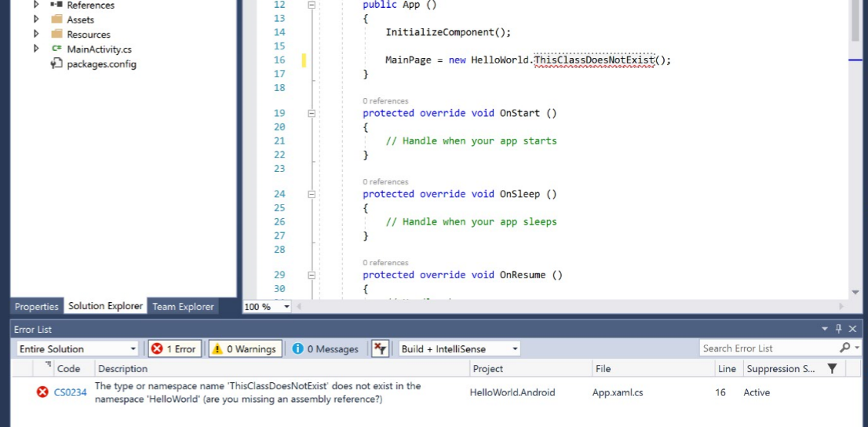Viewport: 868px width, 427px height.
Task: Click the InitializeComponent call on line 14
Action: (448, 32)
